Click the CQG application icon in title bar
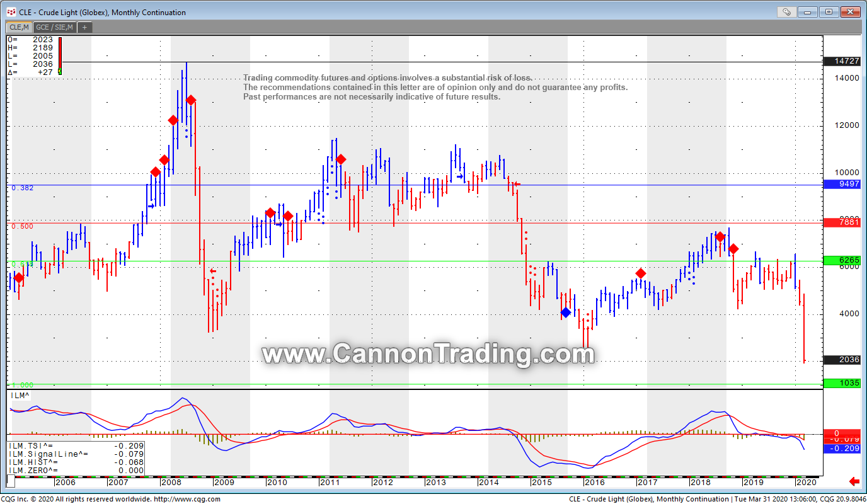The height and width of the screenshot is (504, 867). (x=11, y=12)
